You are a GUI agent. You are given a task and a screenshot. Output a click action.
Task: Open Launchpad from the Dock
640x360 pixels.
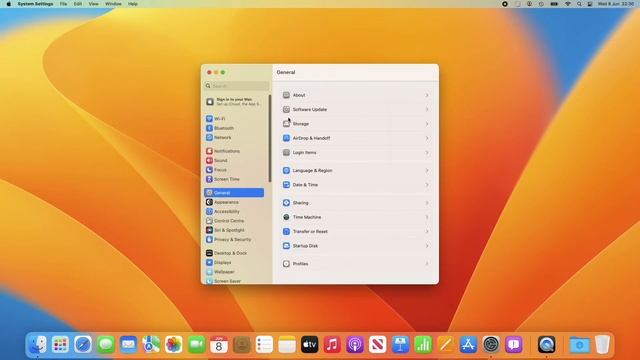tap(60, 344)
